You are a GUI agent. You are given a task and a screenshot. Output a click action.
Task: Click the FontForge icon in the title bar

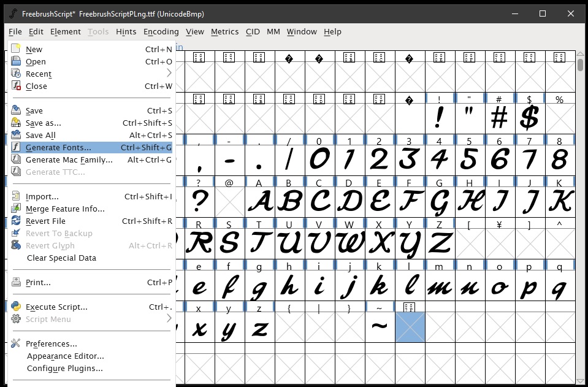pos(13,14)
